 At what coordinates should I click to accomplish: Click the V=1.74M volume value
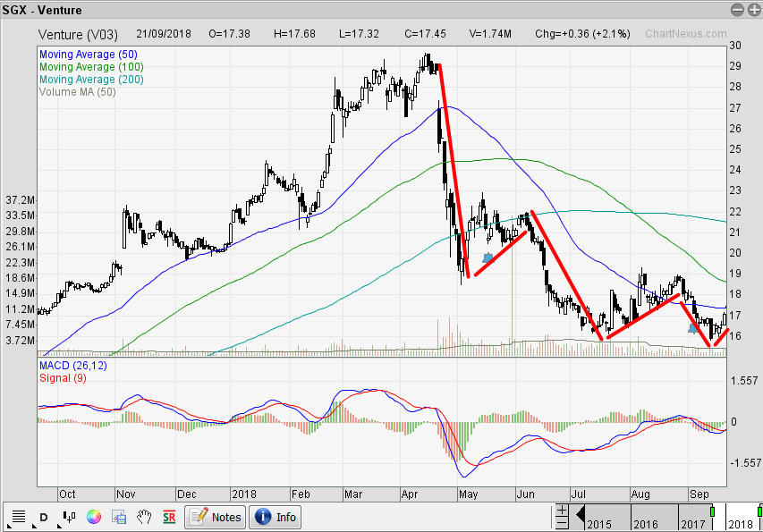(x=490, y=34)
